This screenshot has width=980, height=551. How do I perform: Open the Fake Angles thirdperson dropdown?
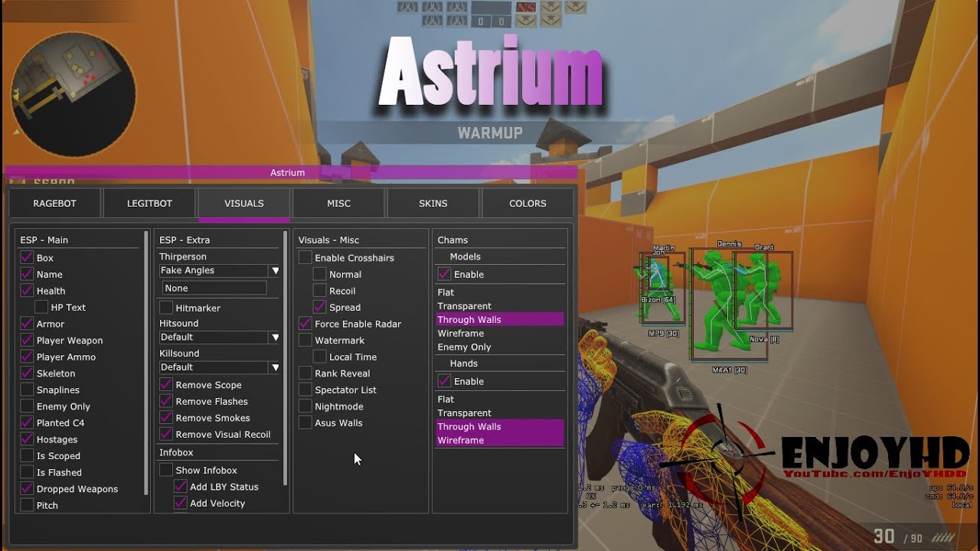220,270
